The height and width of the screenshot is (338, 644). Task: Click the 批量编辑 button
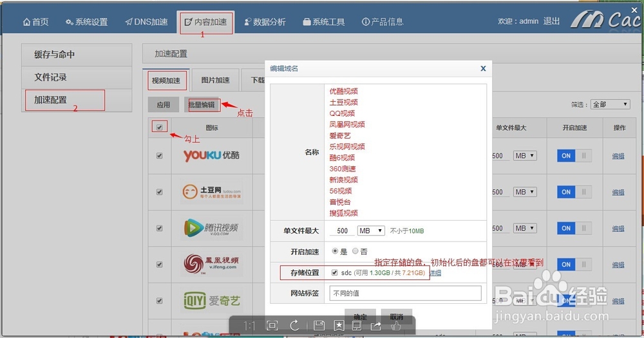tap(202, 105)
